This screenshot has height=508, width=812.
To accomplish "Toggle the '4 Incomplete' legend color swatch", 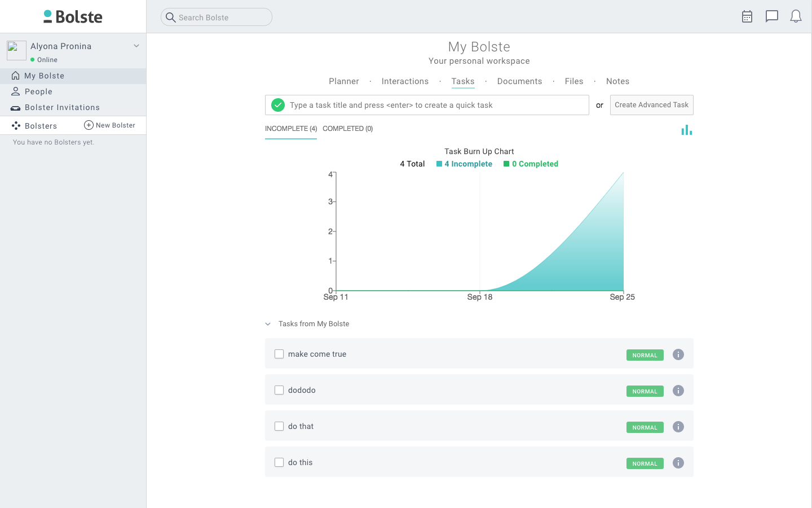I will (439, 164).
